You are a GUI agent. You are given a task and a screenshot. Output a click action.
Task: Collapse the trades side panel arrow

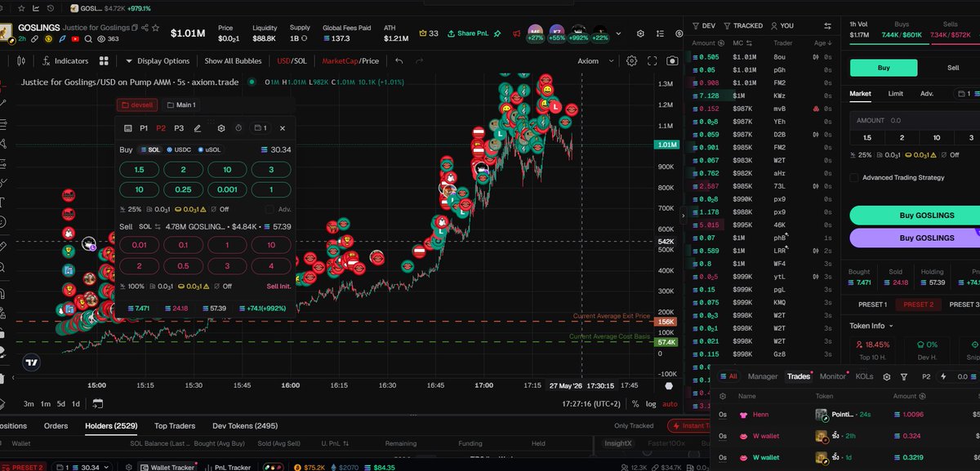pos(685,216)
